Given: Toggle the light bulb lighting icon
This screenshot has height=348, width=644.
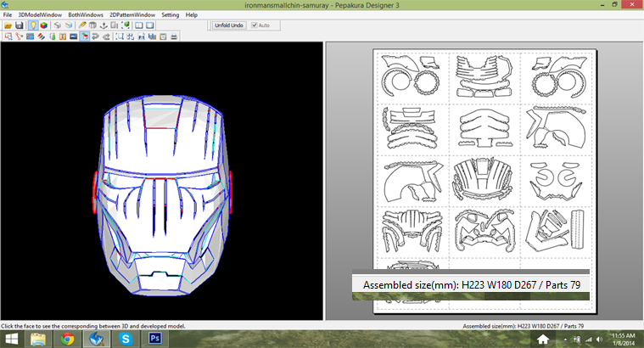Looking at the screenshot, I should 33,25.
